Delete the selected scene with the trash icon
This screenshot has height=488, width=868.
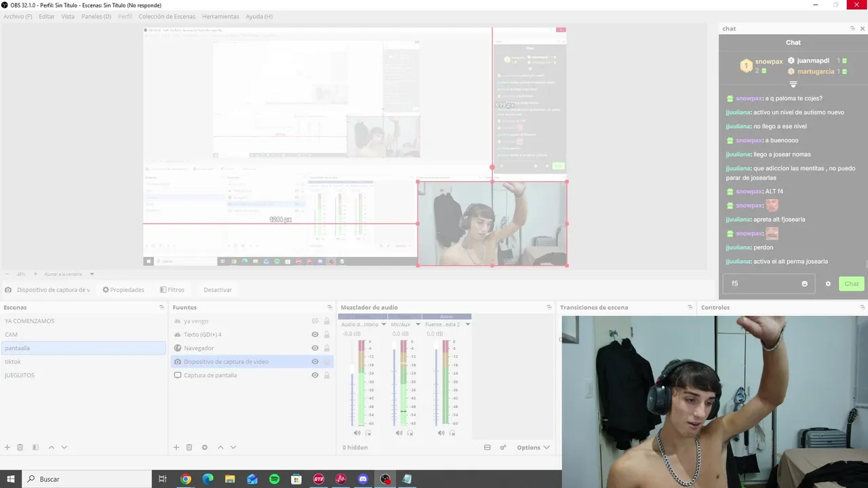[x=20, y=447]
